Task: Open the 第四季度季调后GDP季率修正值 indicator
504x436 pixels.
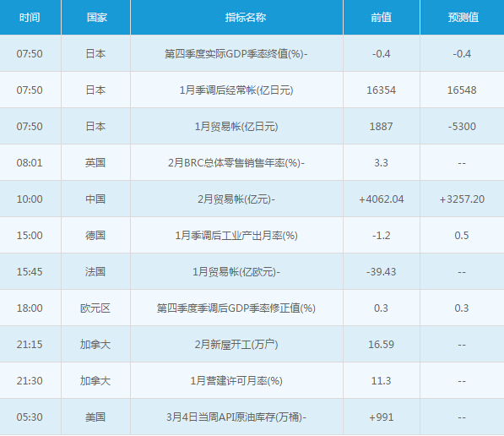Action: click(236, 308)
